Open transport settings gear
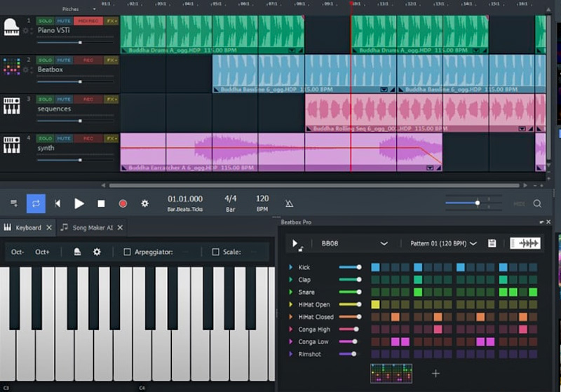This screenshot has height=392, width=561. (144, 203)
